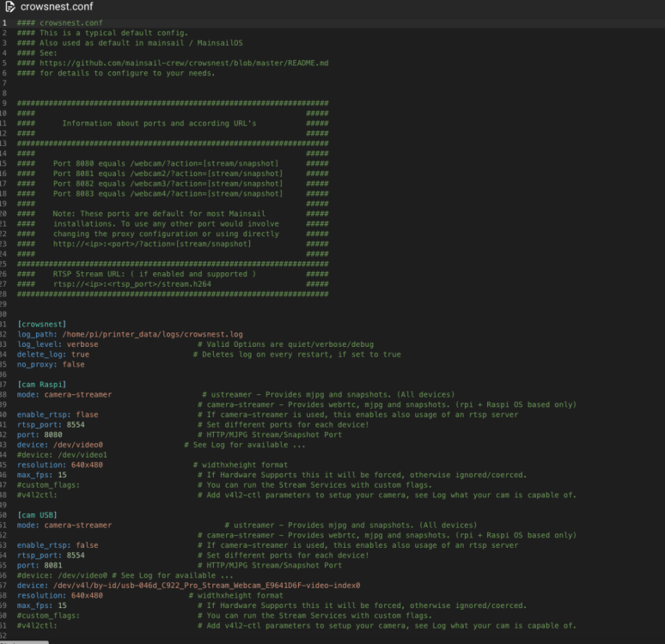The width and height of the screenshot is (665, 644).
Task: Click the crowsnest.conf file name header
Action: (57, 7)
